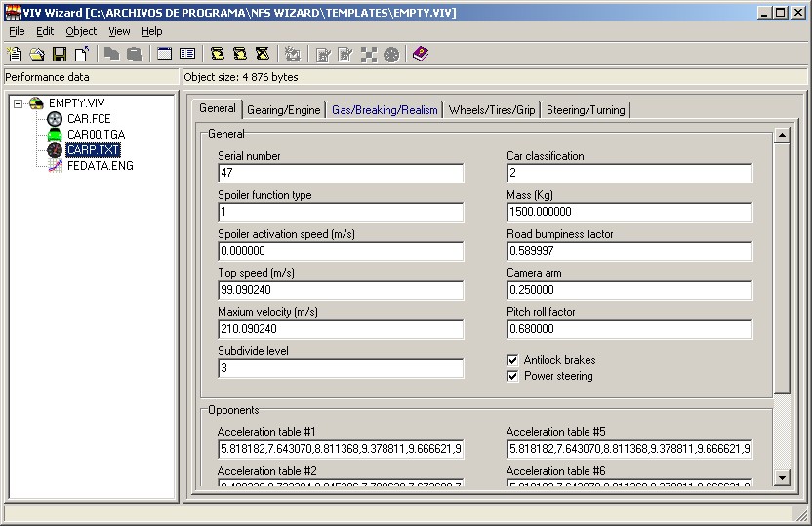Open the Wheels/Tires/Grip tab
The height and width of the screenshot is (526, 812).
(x=492, y=110)
